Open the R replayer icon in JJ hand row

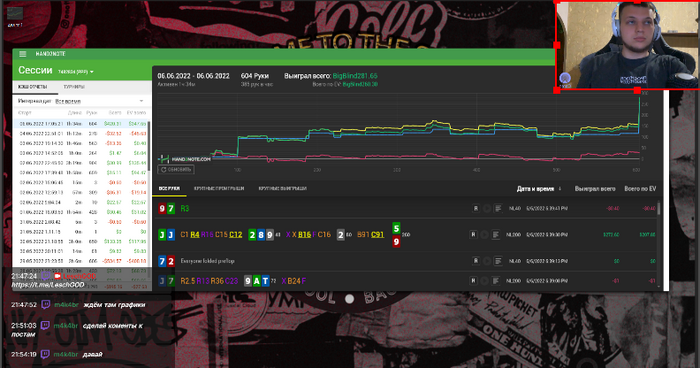click(473, 234)
